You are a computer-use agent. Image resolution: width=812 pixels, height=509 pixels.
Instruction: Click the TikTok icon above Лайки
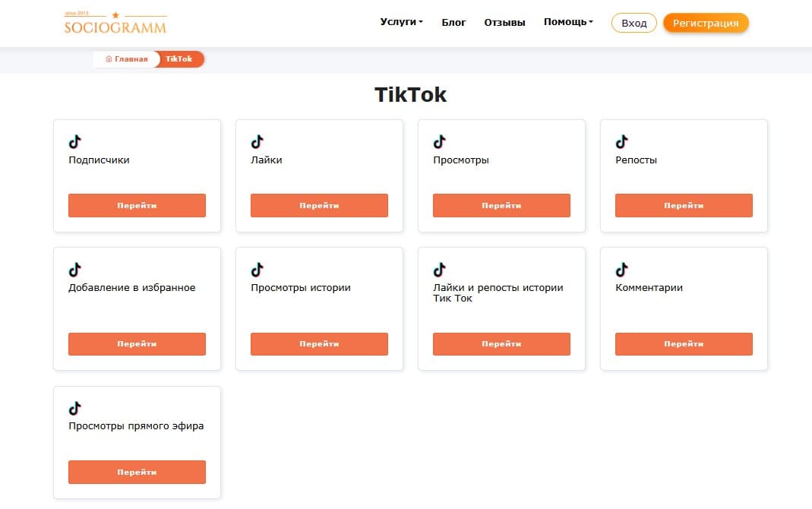coord(258,141)
